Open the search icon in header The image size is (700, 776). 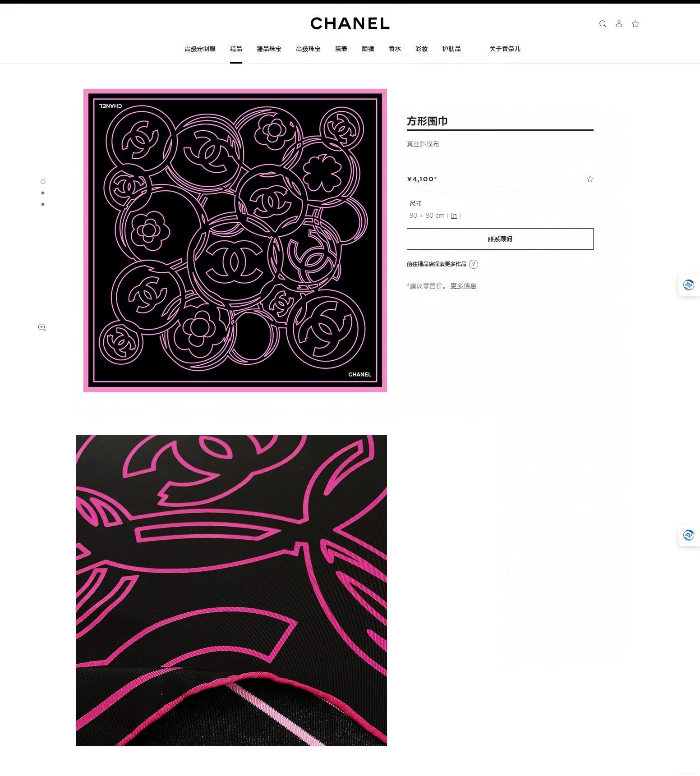tap(603, 24)
